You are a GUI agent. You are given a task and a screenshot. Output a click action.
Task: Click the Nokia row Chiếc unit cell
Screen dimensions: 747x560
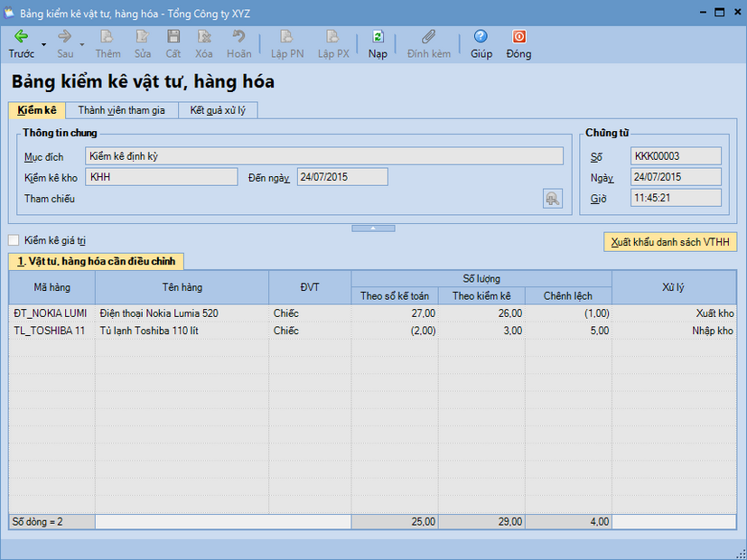click(310, 313)
